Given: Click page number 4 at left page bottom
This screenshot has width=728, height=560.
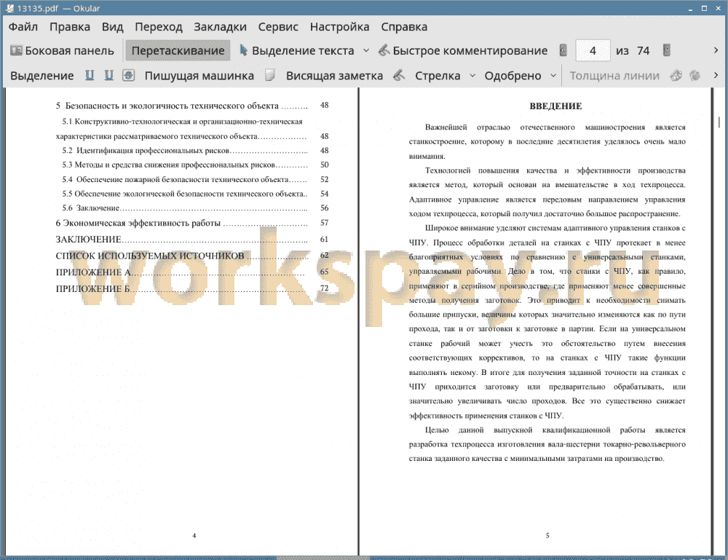Looking at the screenshot, I should click(x=194, y=535).
